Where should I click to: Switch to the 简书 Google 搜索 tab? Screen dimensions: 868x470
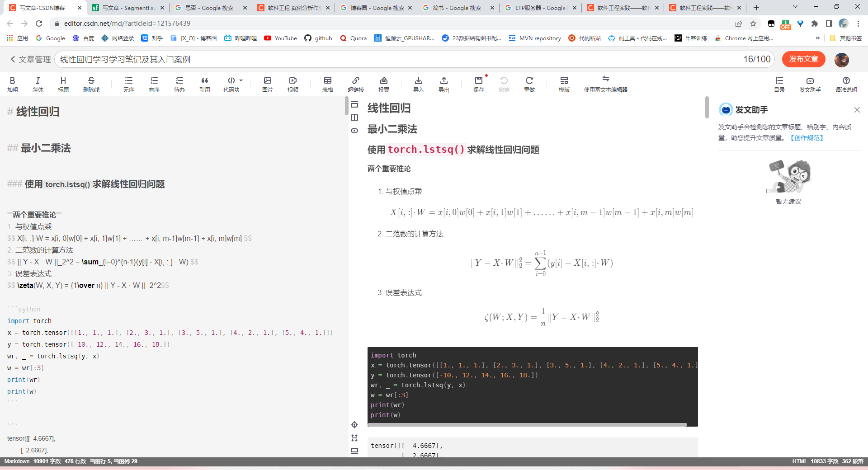pos(458,8)
